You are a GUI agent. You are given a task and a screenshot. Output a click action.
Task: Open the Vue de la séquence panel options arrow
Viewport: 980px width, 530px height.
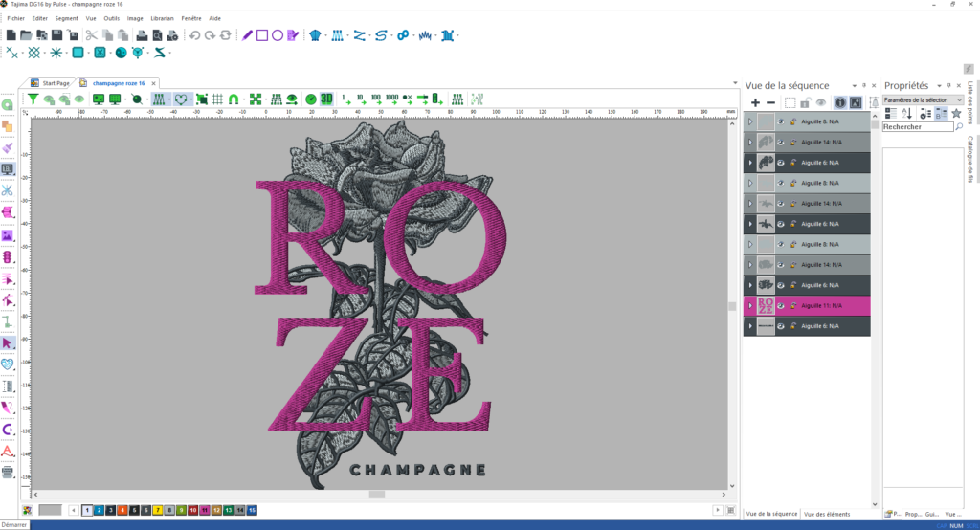tap(855, 86)
